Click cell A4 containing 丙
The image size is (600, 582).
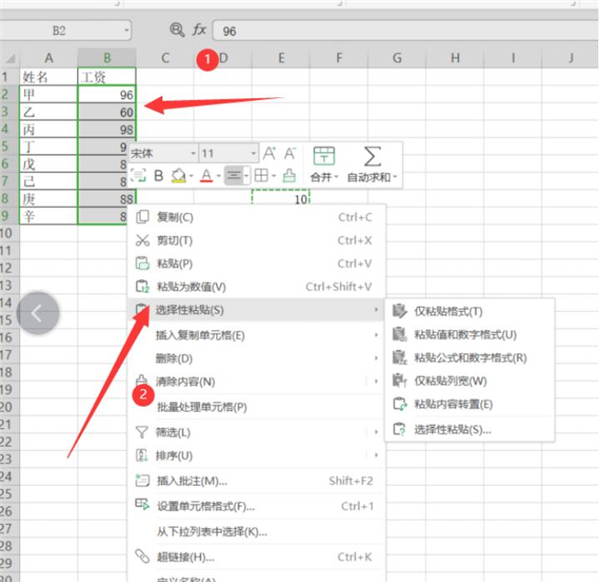click(x=48, y=129)
